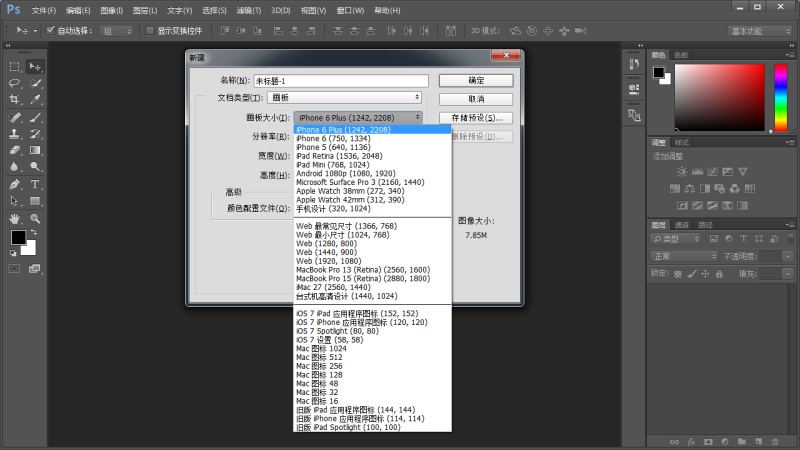
Task: Select the Rectangle shape tool
Action: point(35,201)
